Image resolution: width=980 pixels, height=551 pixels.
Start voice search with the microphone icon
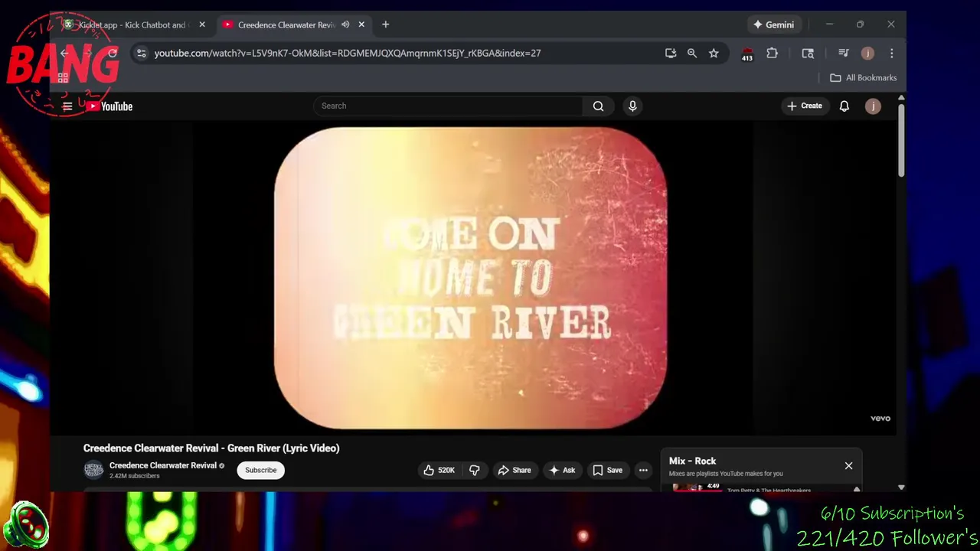click(632, 106)
